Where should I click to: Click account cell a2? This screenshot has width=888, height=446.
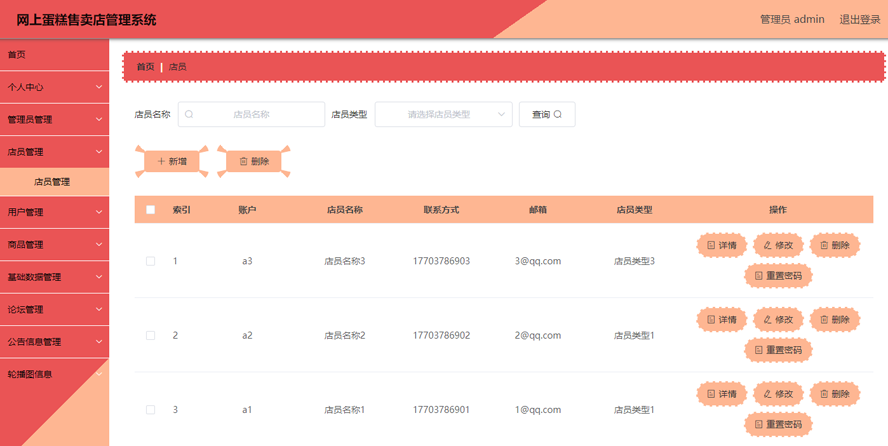click(x=247, y=335)
